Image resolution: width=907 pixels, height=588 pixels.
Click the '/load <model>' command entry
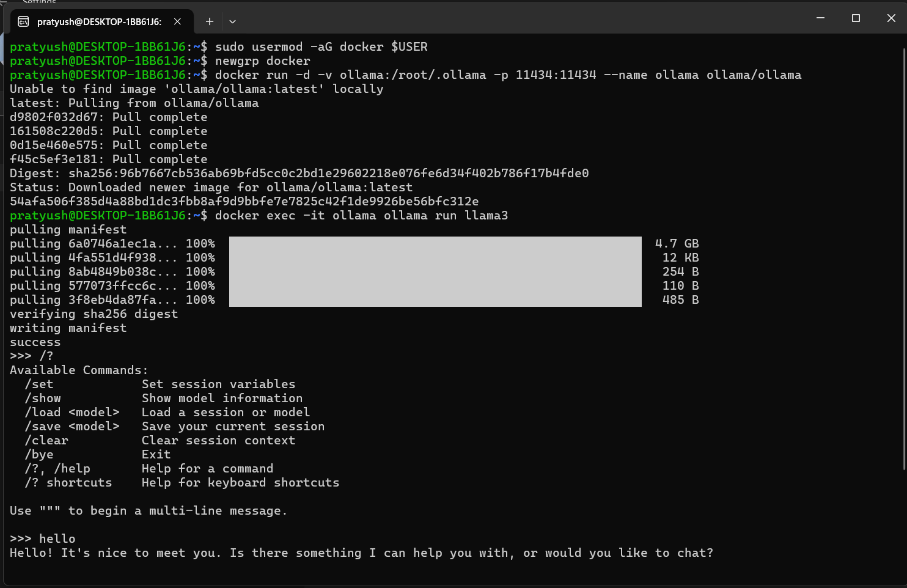72,413
